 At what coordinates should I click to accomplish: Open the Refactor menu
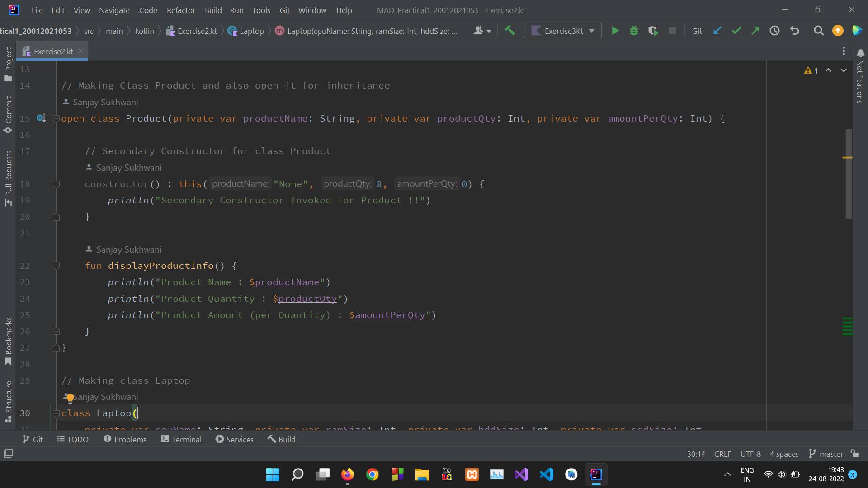[181, 10]
